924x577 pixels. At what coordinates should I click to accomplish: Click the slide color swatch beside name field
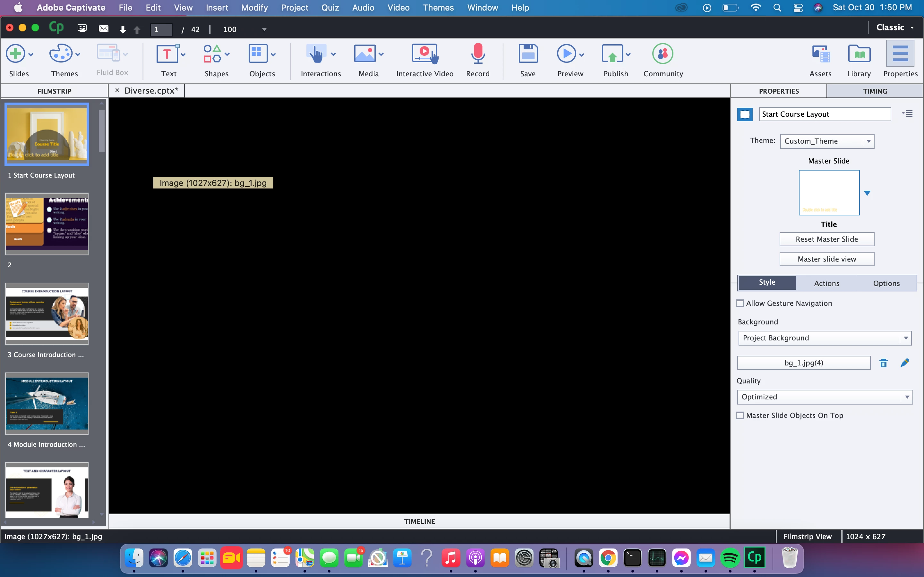click(745, 114)
